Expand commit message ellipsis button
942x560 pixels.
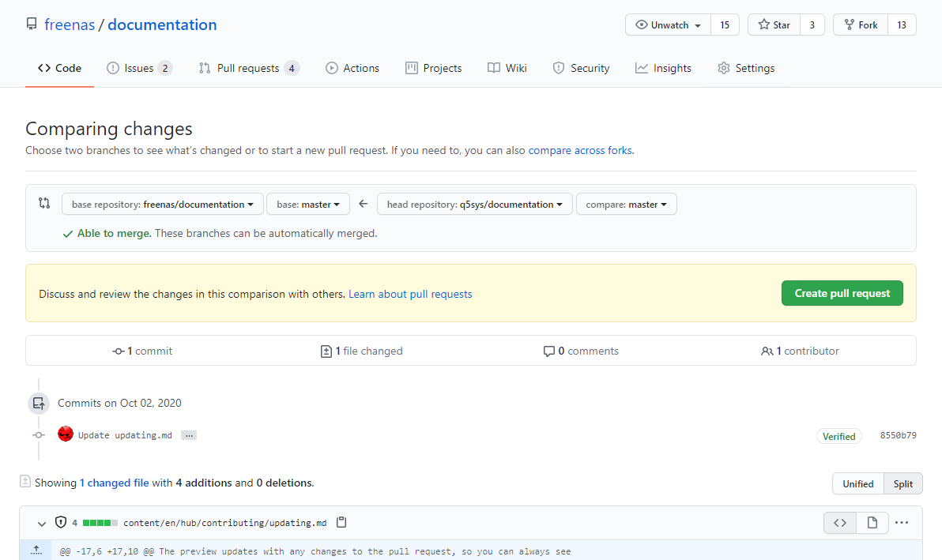(188, 435)
